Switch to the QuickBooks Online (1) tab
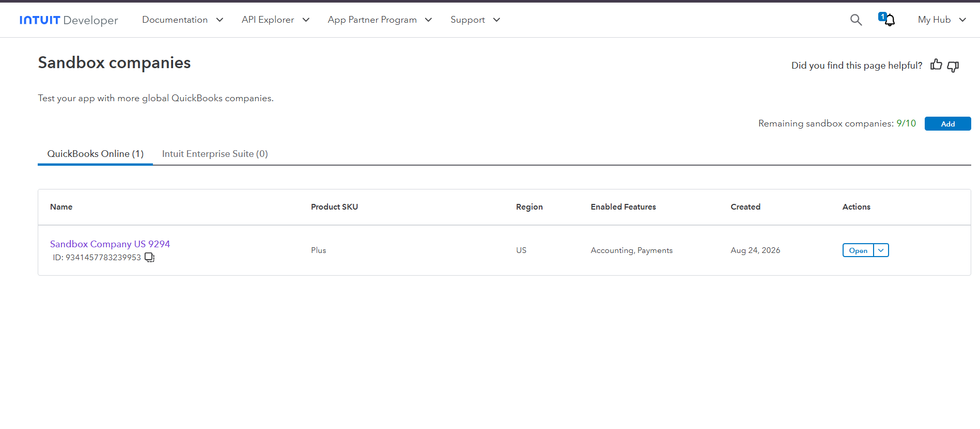The height and width of the screenshot is (429, 980). (96, 154)
